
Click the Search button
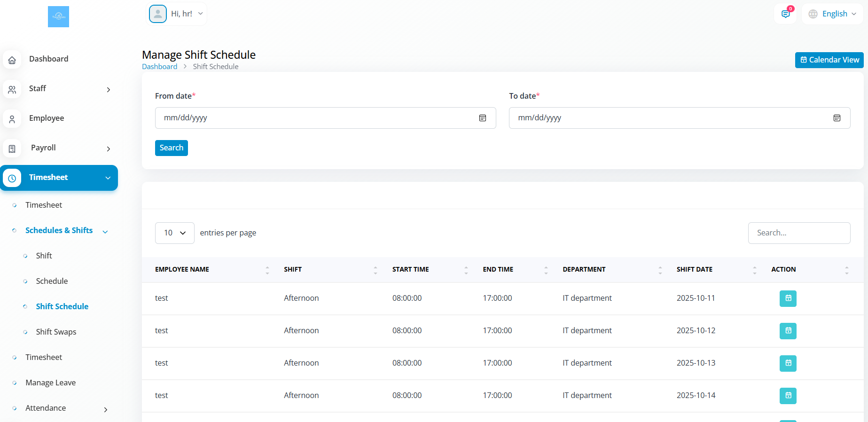pyautogui.click(x=171, y=148)
